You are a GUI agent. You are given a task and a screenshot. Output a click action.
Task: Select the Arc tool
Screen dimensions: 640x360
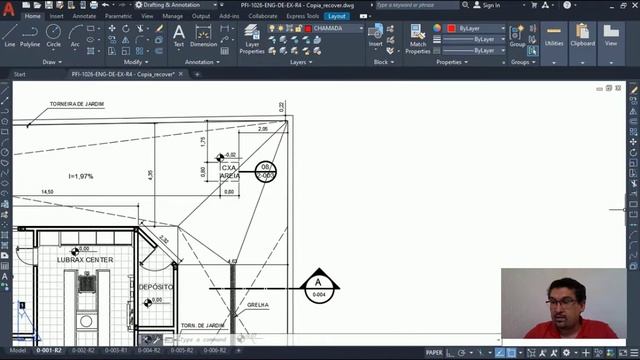(75, 36)
